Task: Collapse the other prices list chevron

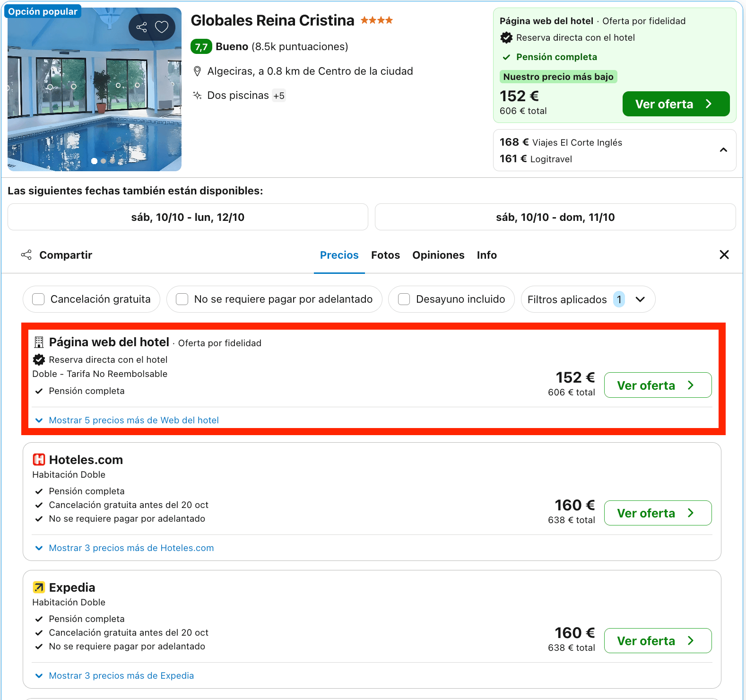Action: [x=723, y=150]
